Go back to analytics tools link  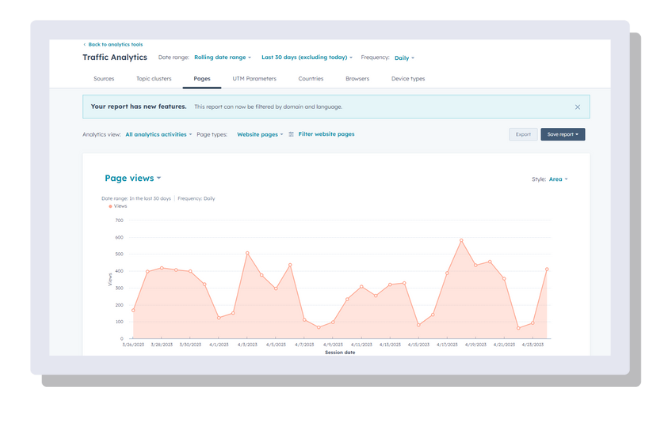click(x=113, y=44)
